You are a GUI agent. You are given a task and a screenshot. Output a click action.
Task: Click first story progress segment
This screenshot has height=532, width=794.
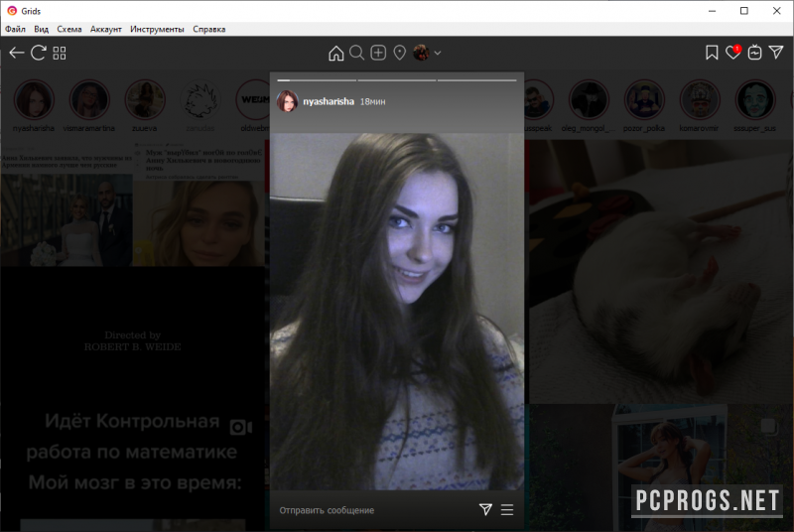tap(317, 80)
